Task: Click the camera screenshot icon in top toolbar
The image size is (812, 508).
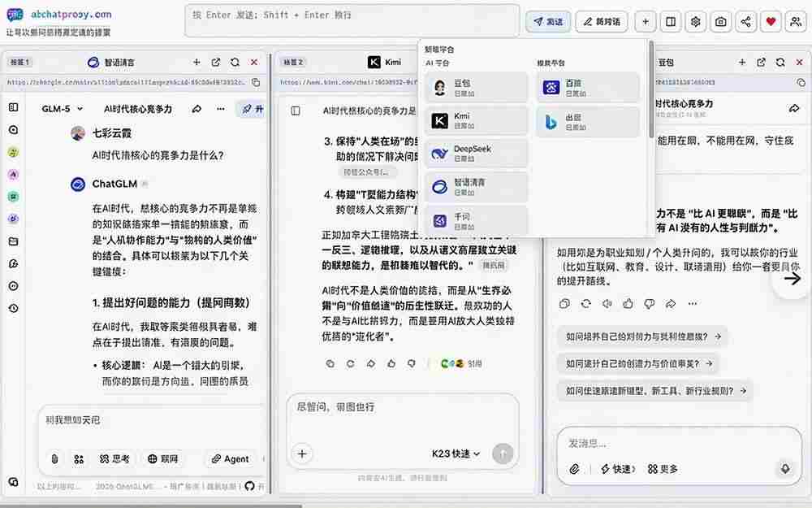Action: 720,22
